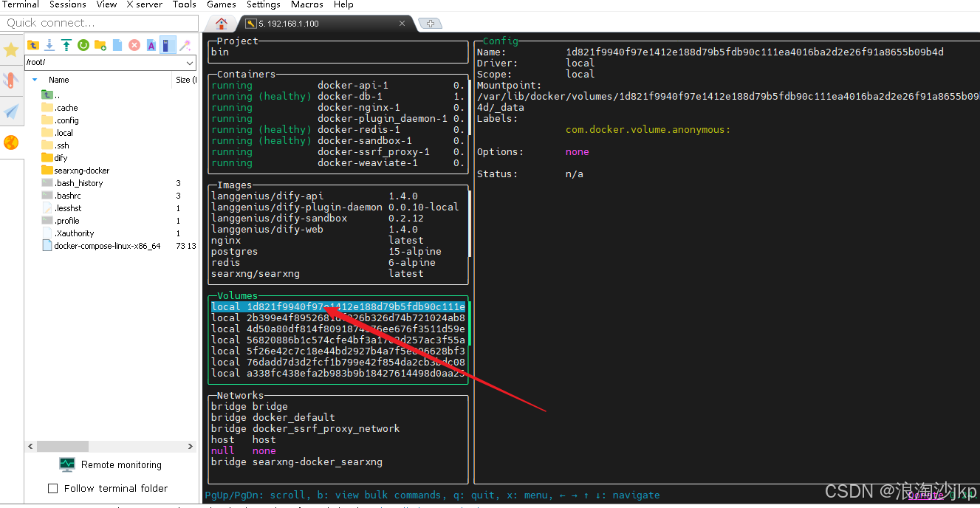Open the X server menu
The width and height of the screenshot is (980, 508).
(145, 4)
